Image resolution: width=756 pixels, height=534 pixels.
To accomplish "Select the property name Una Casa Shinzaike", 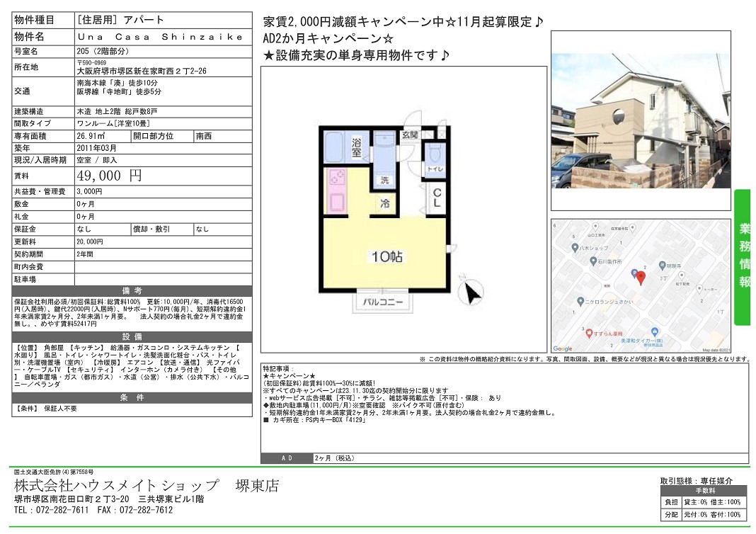I will [x=161, y=37].
